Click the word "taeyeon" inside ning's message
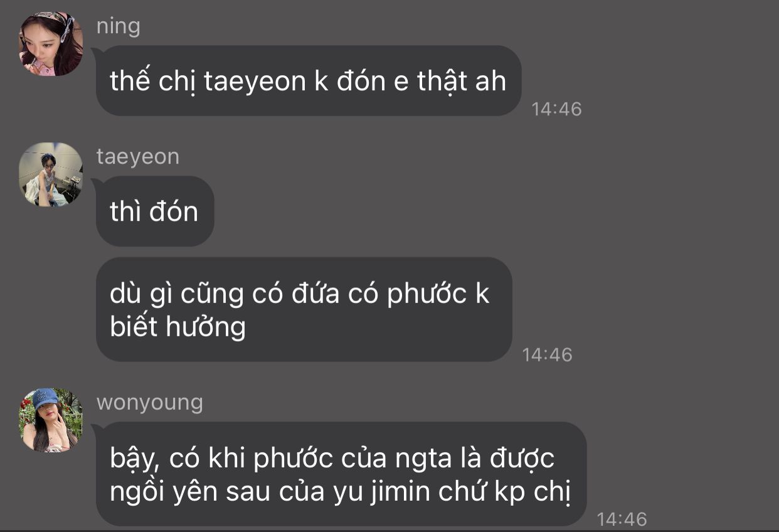779x532 pixels. click(255, 82)
